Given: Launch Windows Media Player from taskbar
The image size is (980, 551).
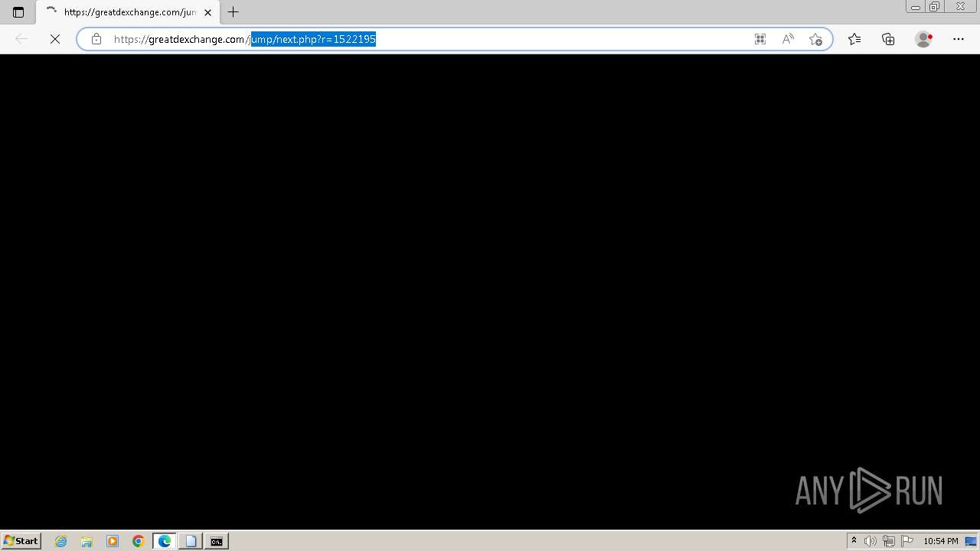Looking at the screenshot, I should (113, 541).
